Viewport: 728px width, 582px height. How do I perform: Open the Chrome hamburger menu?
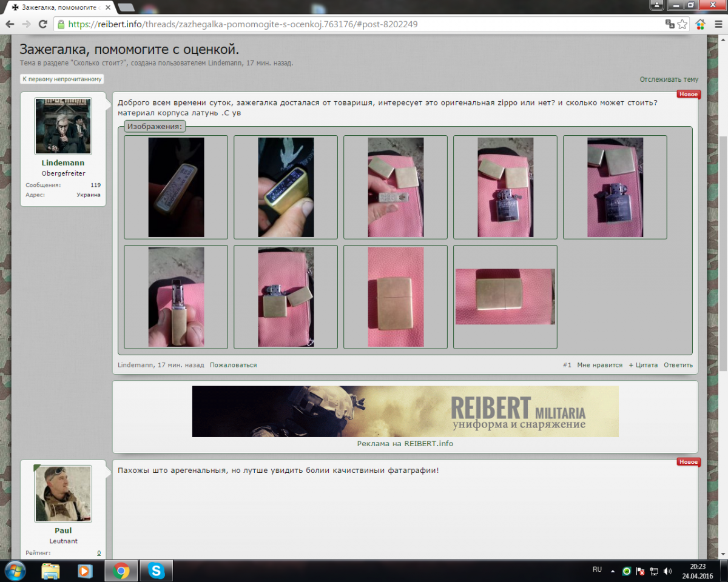point(718,24)
